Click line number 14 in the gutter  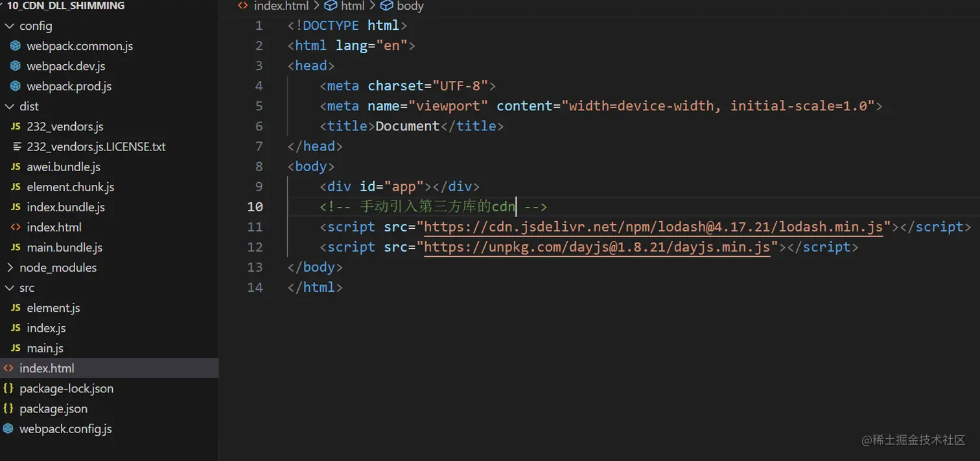[x=255, y=287]
